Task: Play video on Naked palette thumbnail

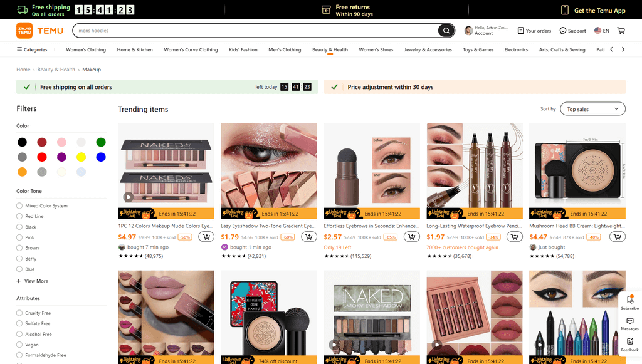Action: tap(129, 197)
